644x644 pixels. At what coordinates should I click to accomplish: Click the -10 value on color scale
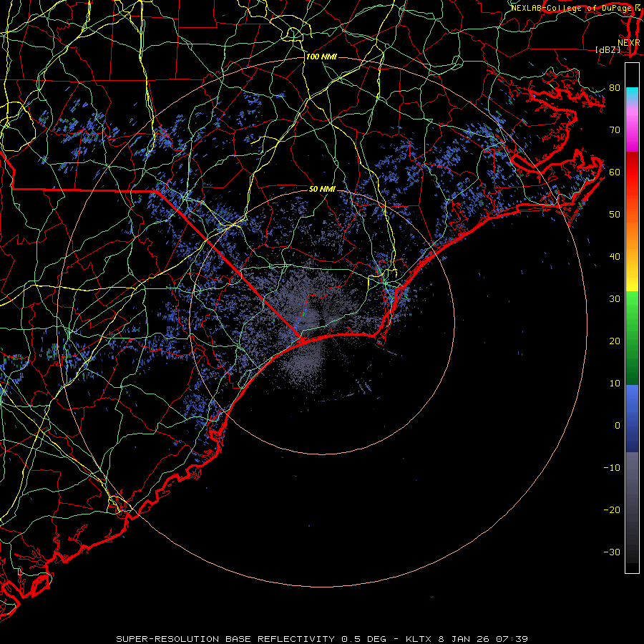(612, 468)
